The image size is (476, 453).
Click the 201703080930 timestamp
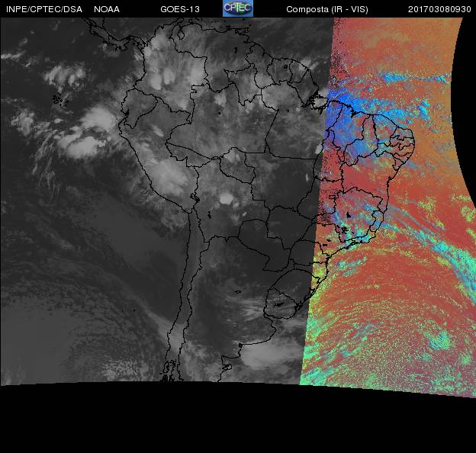[x=439, y=9]
